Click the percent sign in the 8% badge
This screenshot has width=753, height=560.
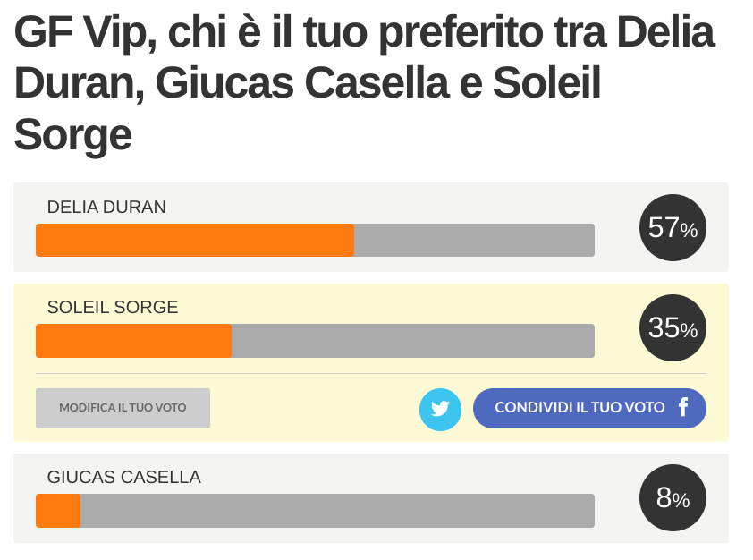click(x=681, y=501)
